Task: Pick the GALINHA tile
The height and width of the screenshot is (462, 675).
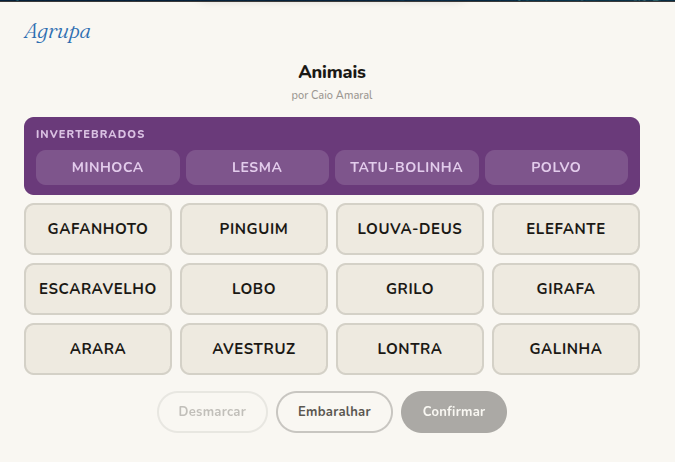Action: pyautogui.click(x=566, y=349)
